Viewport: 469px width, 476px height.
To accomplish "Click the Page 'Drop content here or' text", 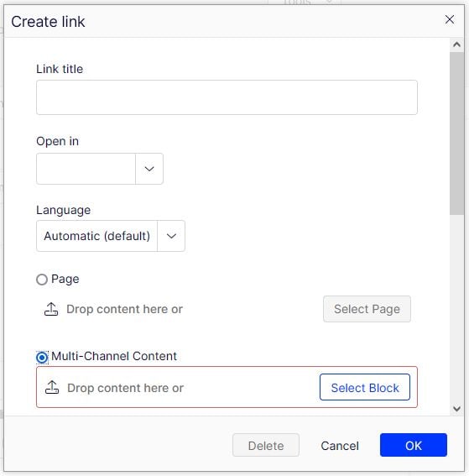I will (124, 309).
